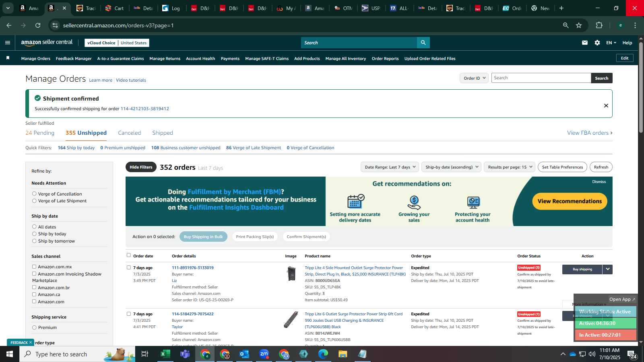The width and height of the screenshot is (644, 362).
Task: Select the Ship by tomorrow radio button
Action: point(34,241)
